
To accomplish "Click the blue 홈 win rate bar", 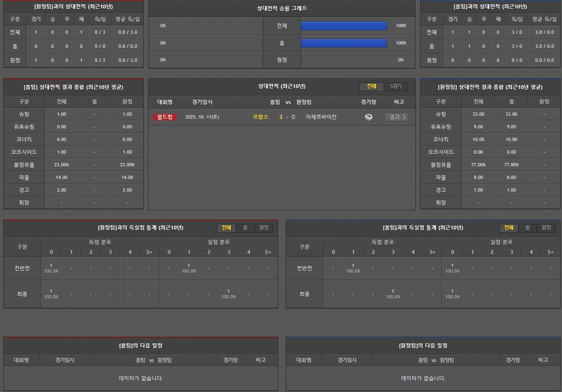I will 344,43.
